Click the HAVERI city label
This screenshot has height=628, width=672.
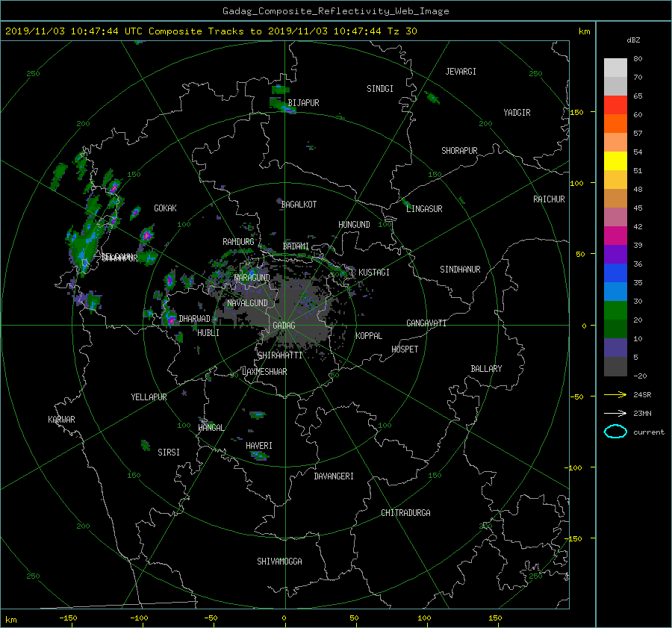click(259, 446)
